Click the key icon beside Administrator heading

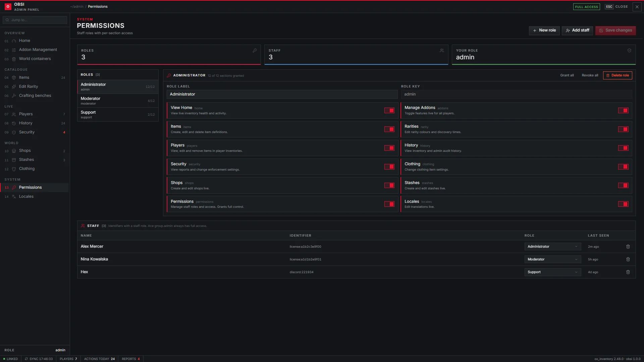[x=169, y=76]
